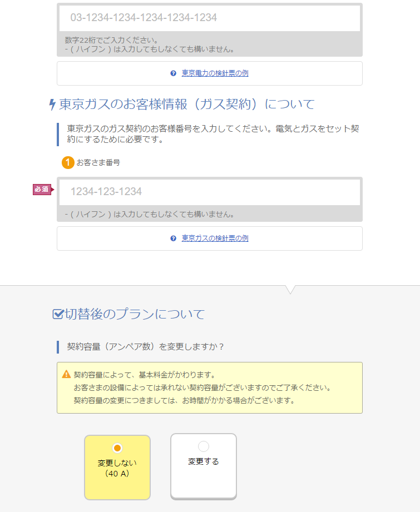Click the help icon beside 東京電力の検針票の例
The image size is (420, 512).
[173, 73]
